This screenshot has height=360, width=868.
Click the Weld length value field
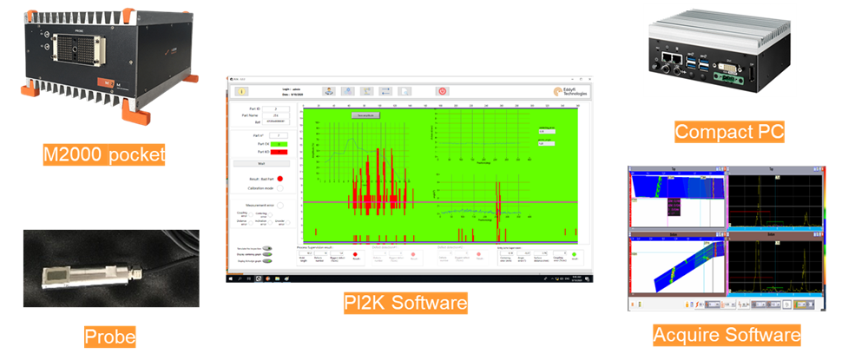point(305,253)
